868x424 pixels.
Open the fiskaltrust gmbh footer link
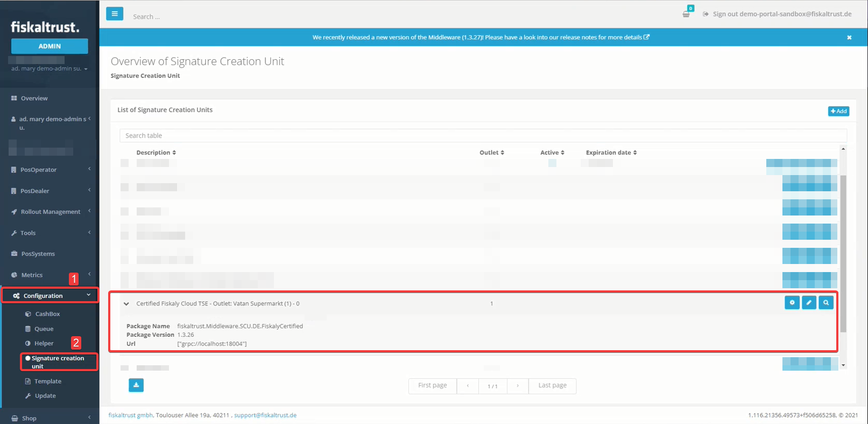[x=131, y=415]
